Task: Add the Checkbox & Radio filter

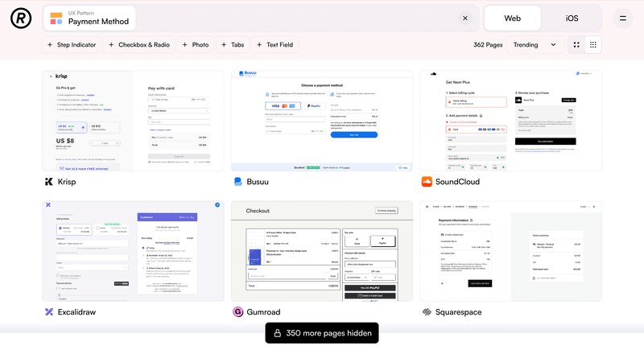Action: point(139,45)
